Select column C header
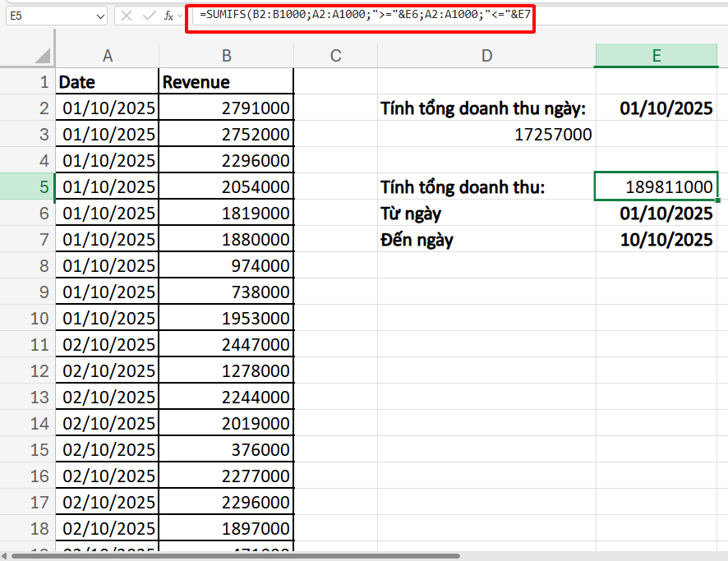Image resolution: width=728 pixels, height=561 pixels. (x=335, y=55)
